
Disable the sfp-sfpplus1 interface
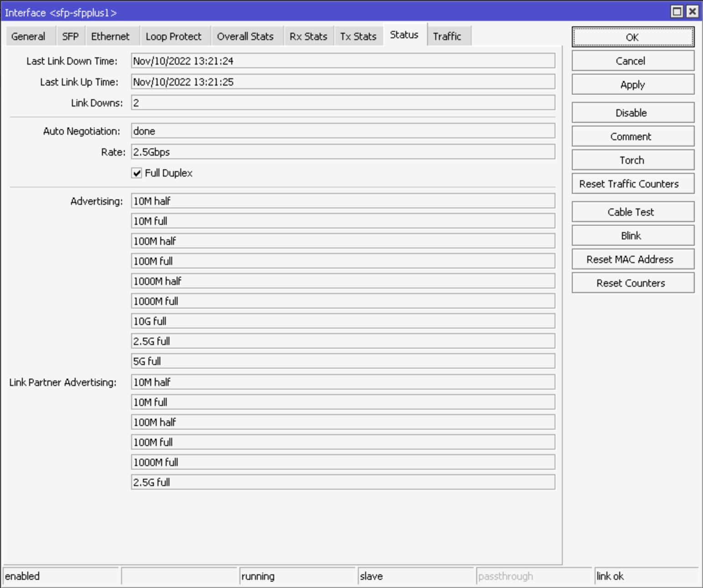(x=633, y=113)
